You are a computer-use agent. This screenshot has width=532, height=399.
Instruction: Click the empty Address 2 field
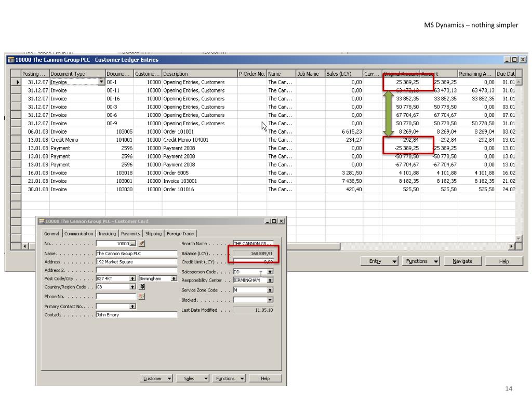point(137,270)
